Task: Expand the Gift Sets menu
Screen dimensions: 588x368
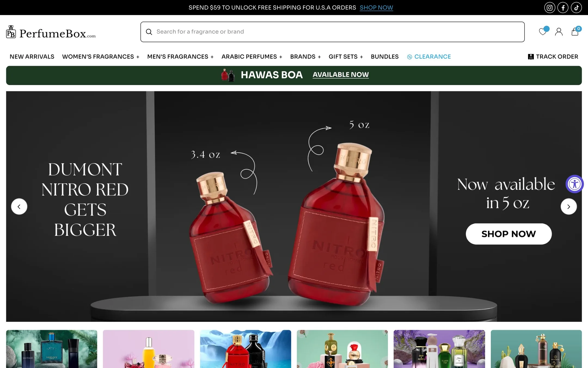Action: [x=346, y=57]
